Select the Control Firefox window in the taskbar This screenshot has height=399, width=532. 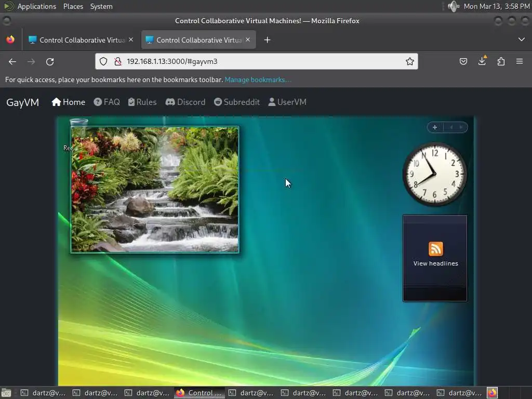click(199, 393)
